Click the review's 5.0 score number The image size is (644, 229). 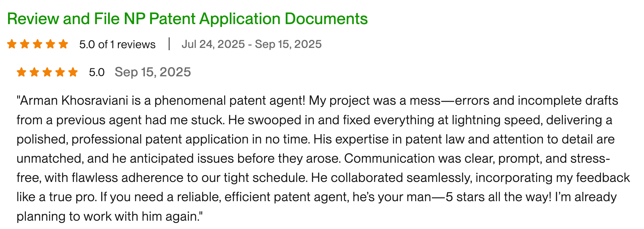click(x=97, y=72)
